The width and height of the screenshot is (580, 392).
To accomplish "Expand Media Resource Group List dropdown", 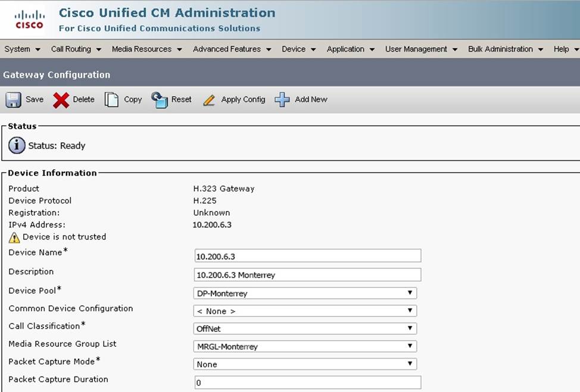I will [305, 346].
